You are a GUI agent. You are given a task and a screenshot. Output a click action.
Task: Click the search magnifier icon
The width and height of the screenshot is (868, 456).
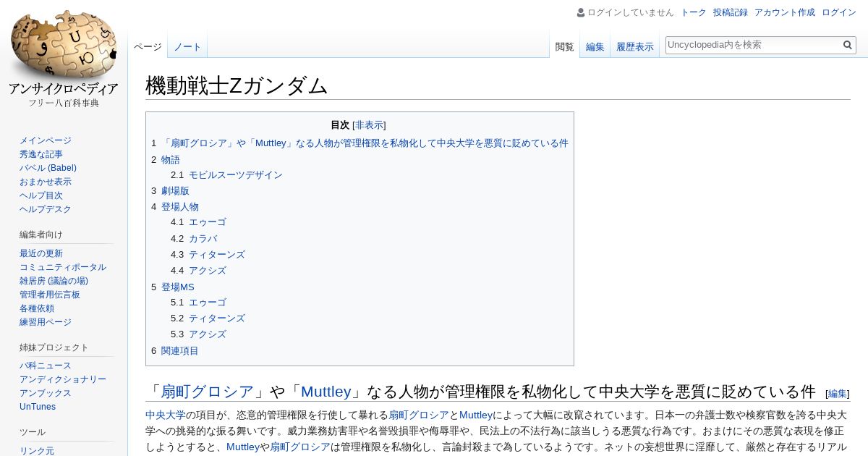(x=848, y=45)
